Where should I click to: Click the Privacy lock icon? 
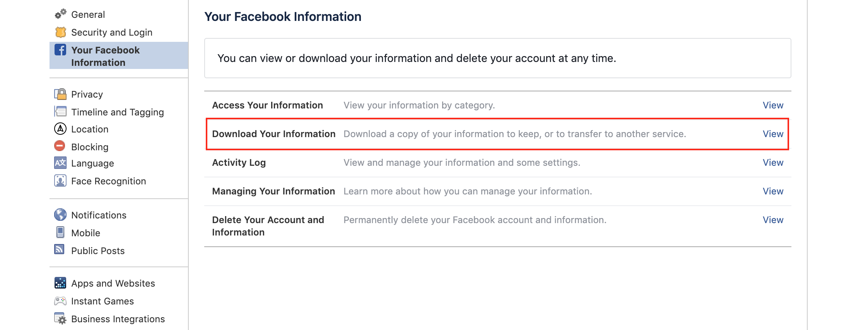point(60,94)
